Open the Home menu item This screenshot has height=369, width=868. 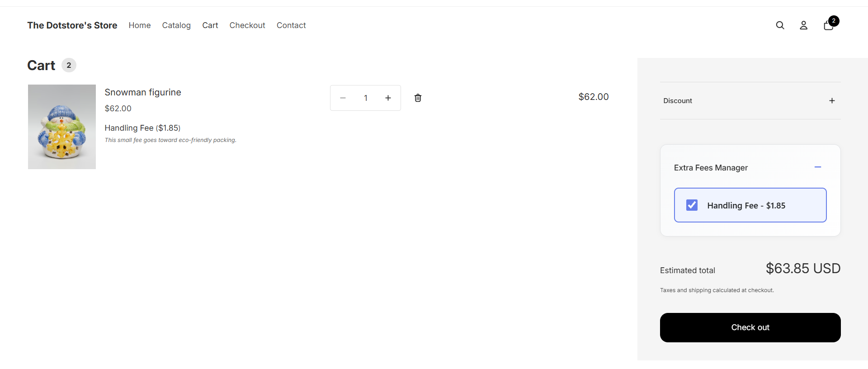[x=139, y=25]
